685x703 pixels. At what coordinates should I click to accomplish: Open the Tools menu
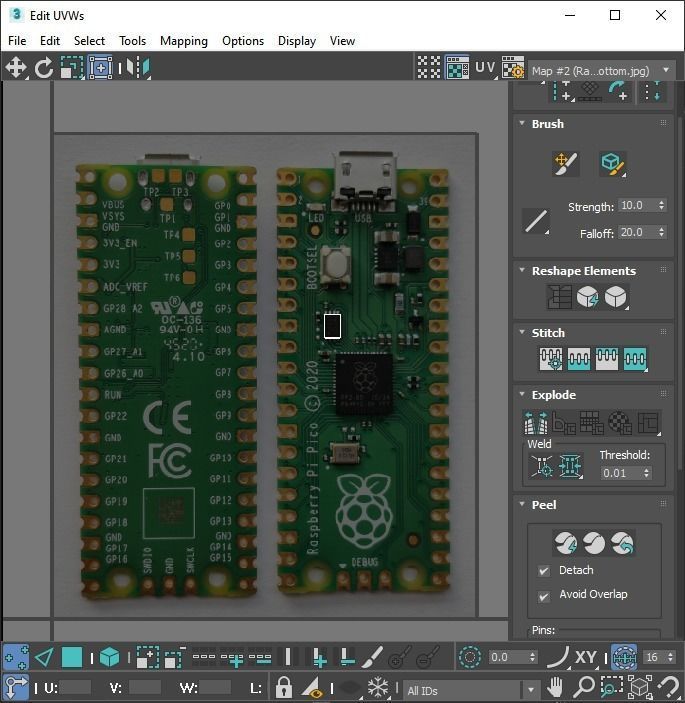pyautogui.click(x=133, y=41)
